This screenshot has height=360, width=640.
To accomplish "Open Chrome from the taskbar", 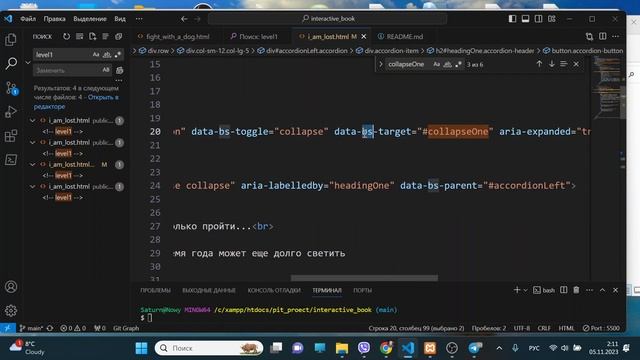I will pyautogui.click(x=386, y=348).
